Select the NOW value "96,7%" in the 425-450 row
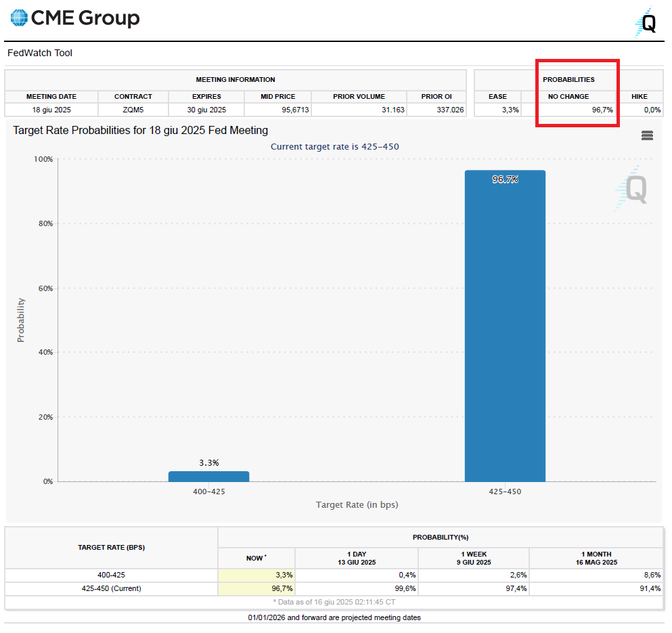The width and height of the screenshot is (672, 633). pyautogui.click(x=282, y=588)
